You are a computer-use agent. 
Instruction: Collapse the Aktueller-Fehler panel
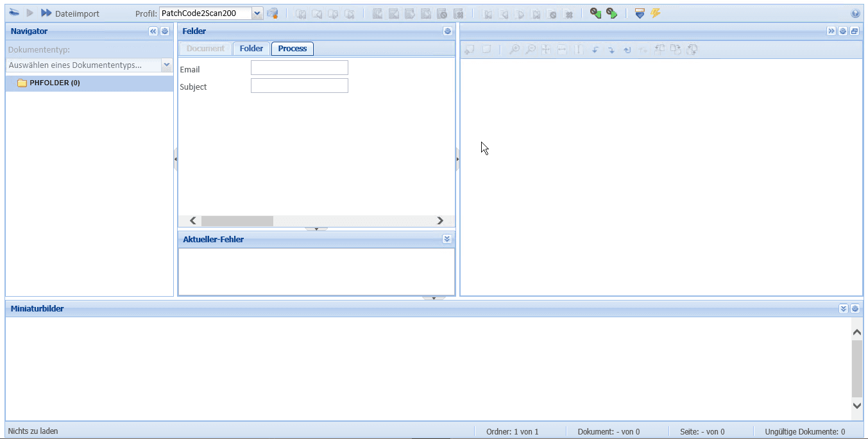point(447,238)
